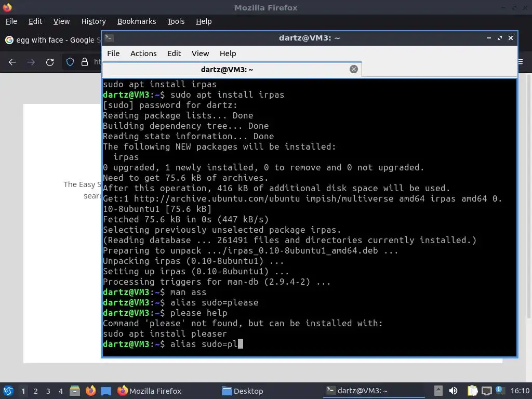
Task: Switch to workspace 1
Action: (x=23, y=391)
